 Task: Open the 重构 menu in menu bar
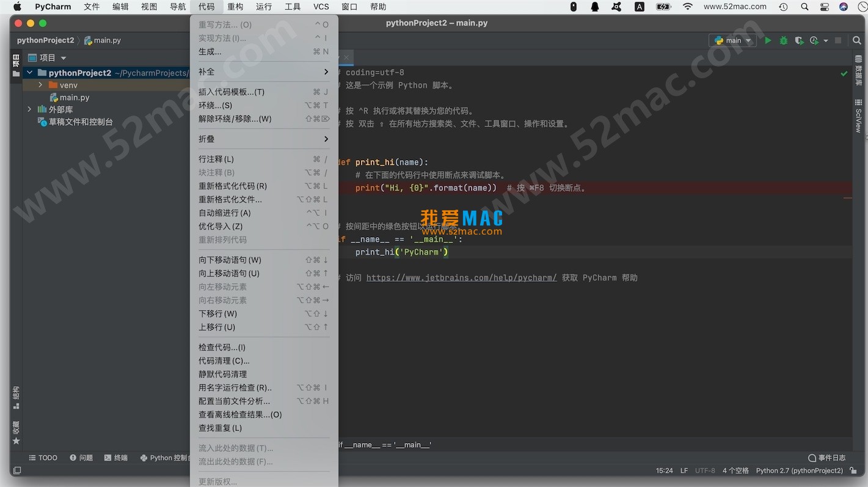pyautogui.click(x=235, y=7)
